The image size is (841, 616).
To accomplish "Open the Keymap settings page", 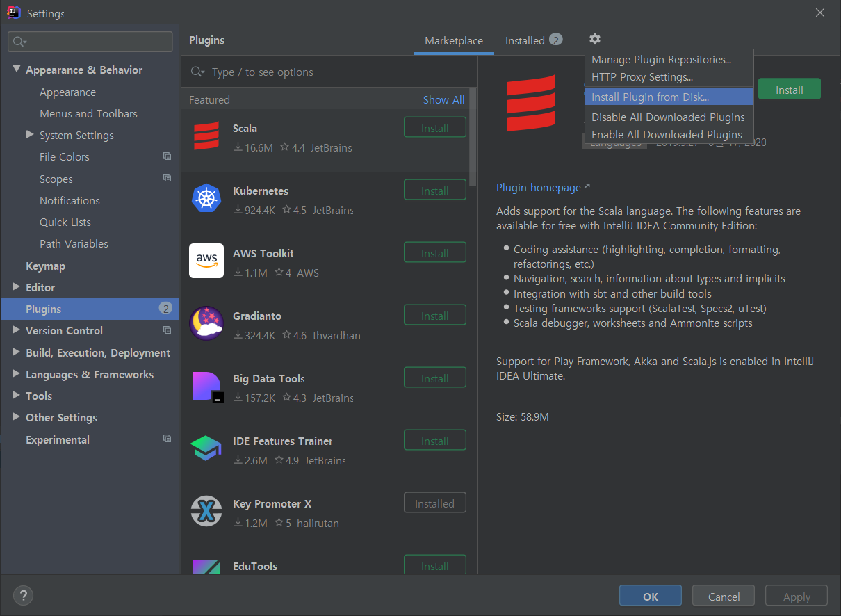I will 45,266.
